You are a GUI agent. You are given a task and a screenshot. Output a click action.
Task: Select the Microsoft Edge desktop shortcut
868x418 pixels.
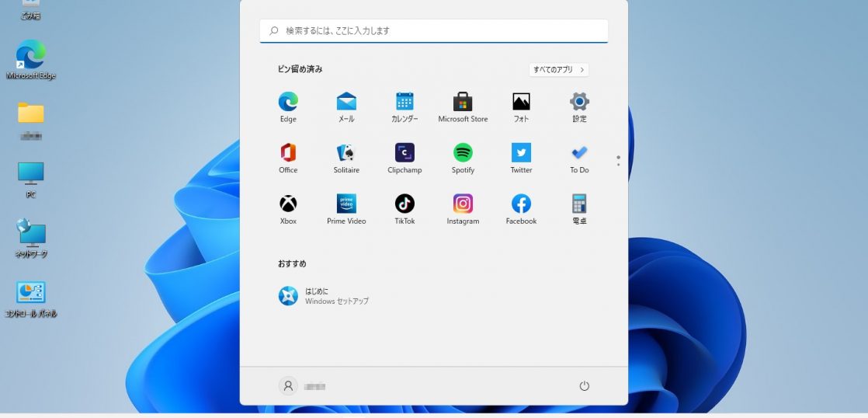(31, 60)
